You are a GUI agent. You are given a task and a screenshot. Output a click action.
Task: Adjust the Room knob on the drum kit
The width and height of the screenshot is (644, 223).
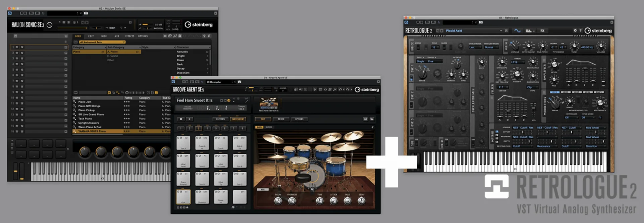pyautogui.click(x=278, y=201)
